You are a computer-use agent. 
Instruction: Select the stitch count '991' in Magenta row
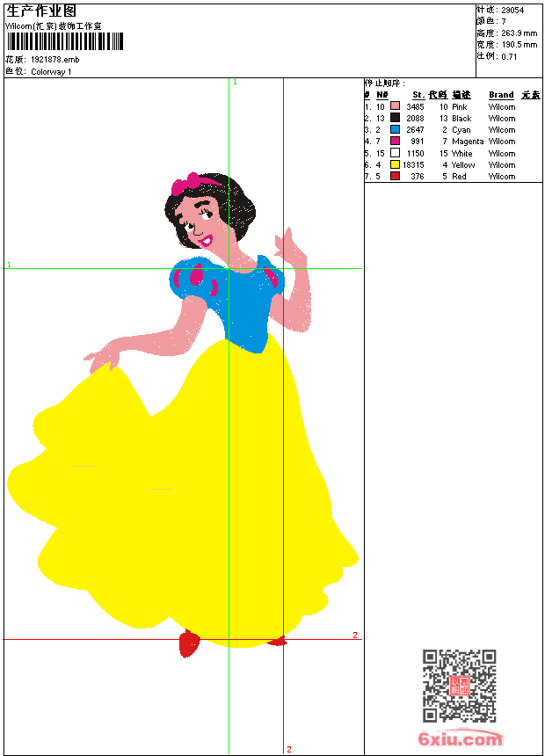[418, 142]
